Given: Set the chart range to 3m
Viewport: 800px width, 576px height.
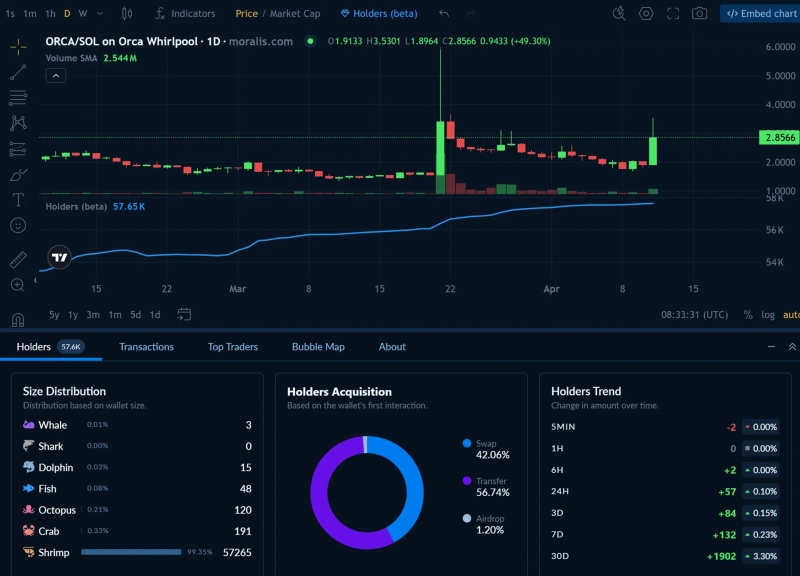Looking at the screenshot, I should coord(93,315).
